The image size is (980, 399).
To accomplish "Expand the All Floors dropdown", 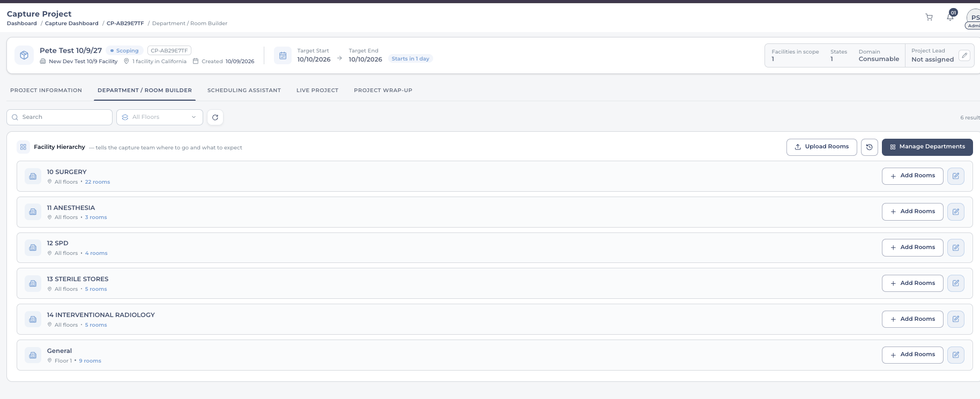I will [x=160, y=117].
